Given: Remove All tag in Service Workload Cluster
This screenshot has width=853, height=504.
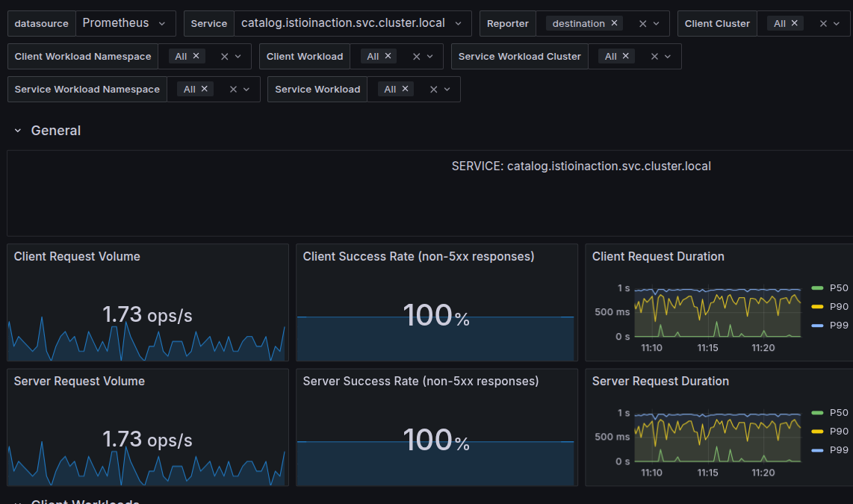Looking at the screenshot, I should coord(626,56).
